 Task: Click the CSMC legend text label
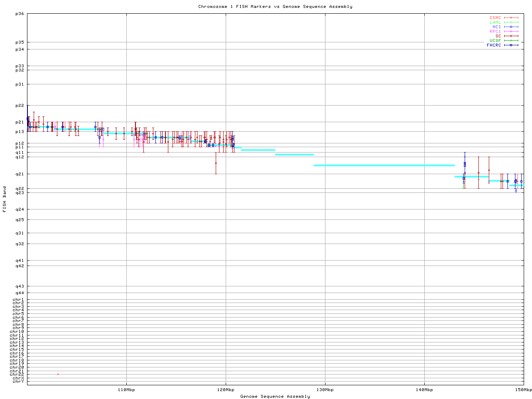pos(495,18)
